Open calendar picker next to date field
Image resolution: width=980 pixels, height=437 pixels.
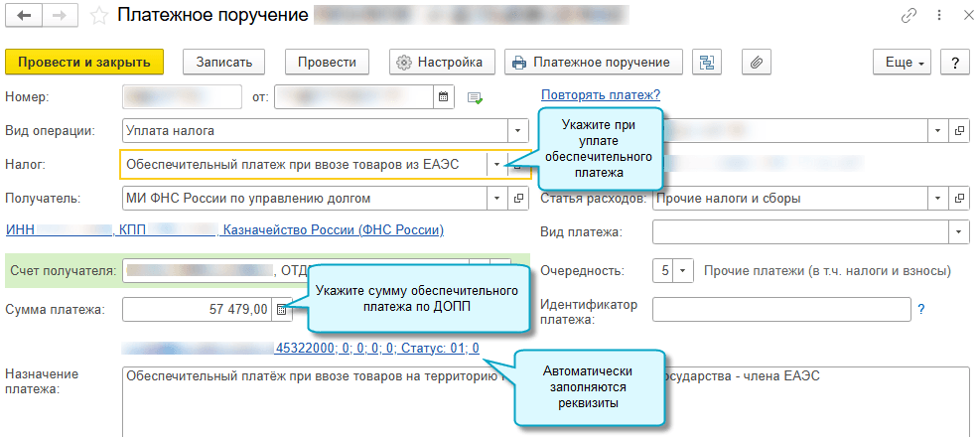point(443,97)
